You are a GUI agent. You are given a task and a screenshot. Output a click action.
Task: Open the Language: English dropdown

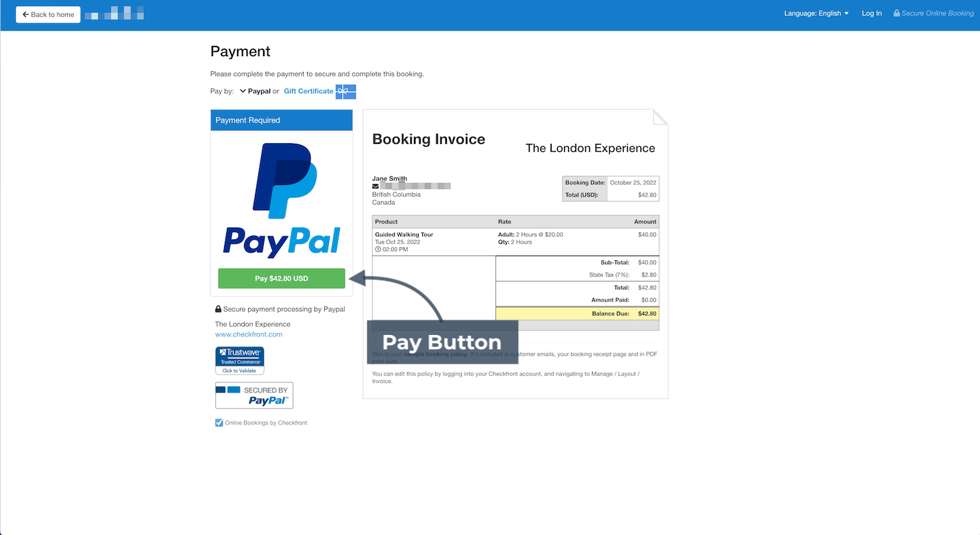pos(816,14)
